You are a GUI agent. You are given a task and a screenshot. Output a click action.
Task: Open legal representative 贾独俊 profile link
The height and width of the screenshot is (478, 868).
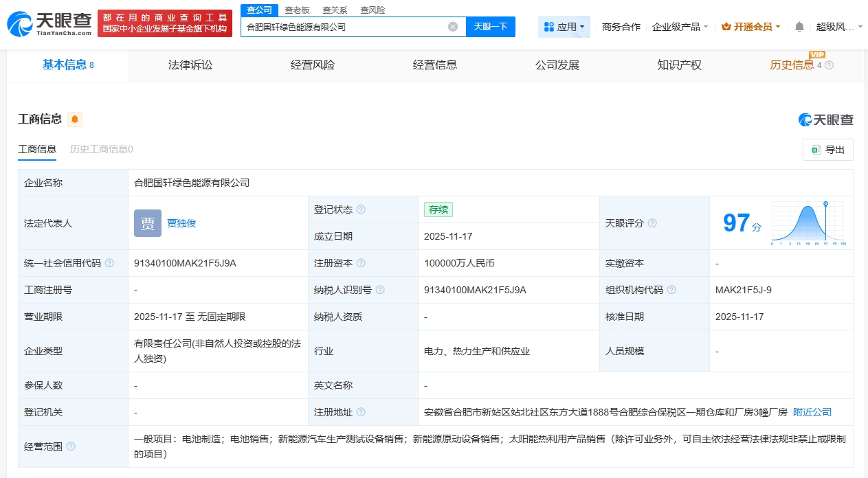[181, 223]
